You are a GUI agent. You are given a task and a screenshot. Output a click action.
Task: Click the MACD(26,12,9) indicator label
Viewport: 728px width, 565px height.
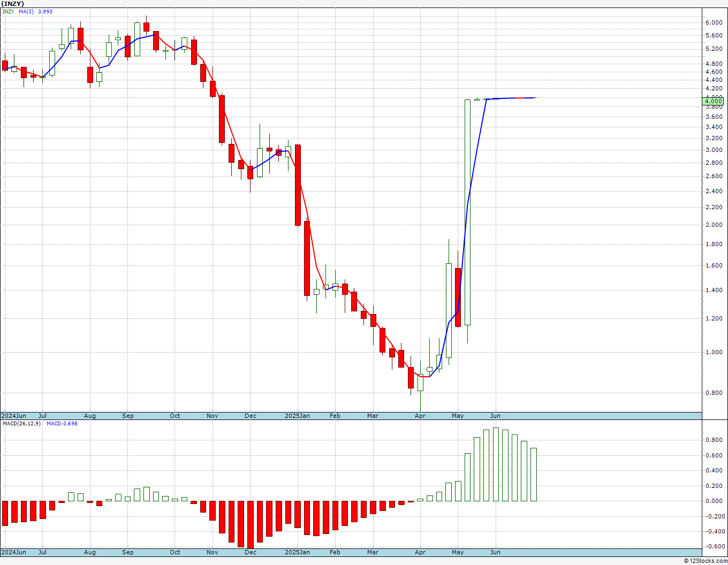[21, 424]
